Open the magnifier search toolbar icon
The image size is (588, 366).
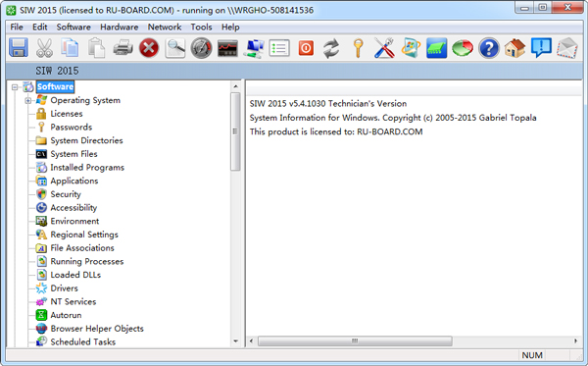point(175,48)
